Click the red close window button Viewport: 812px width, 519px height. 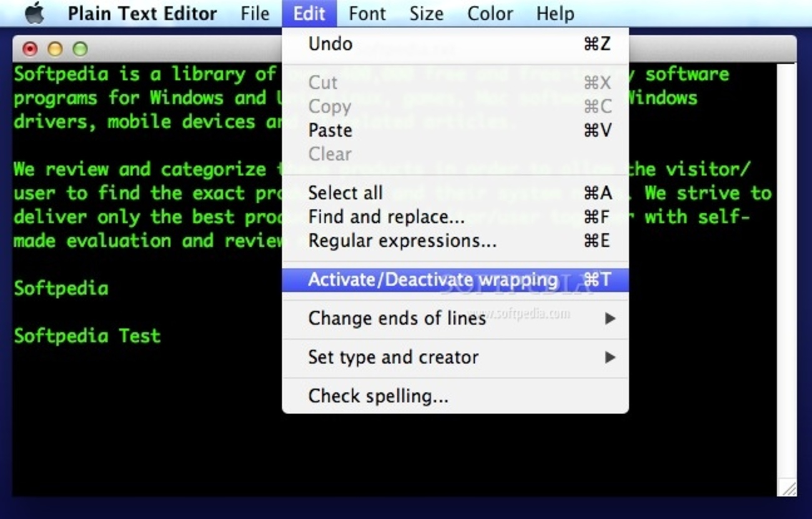pyautogui.click(x=29, y=49)
